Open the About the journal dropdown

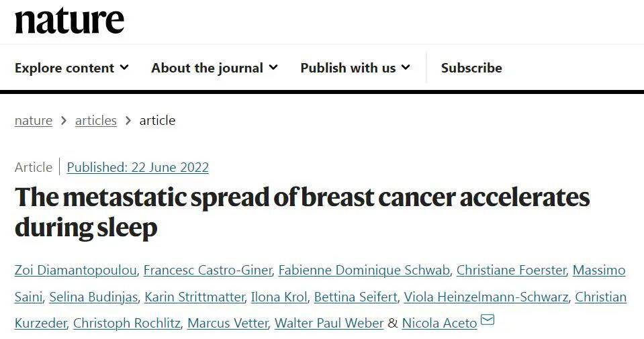point(214,68)
